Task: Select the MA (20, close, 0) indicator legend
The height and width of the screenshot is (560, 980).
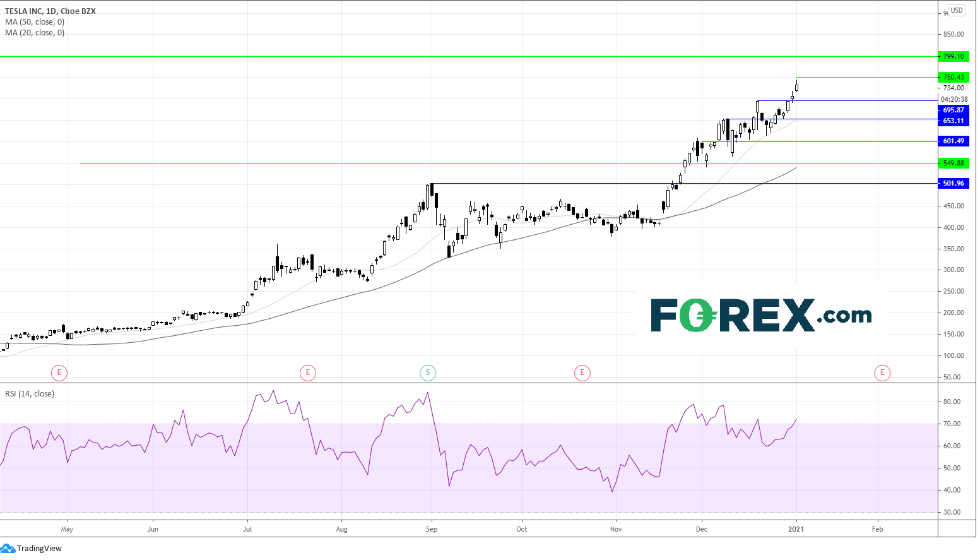Action: click(x=35, y=33)
